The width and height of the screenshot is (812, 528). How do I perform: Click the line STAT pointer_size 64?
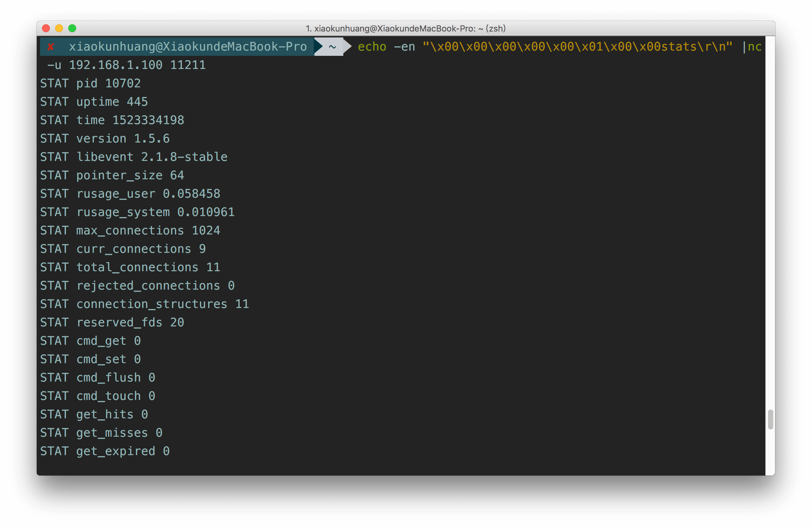112,175
